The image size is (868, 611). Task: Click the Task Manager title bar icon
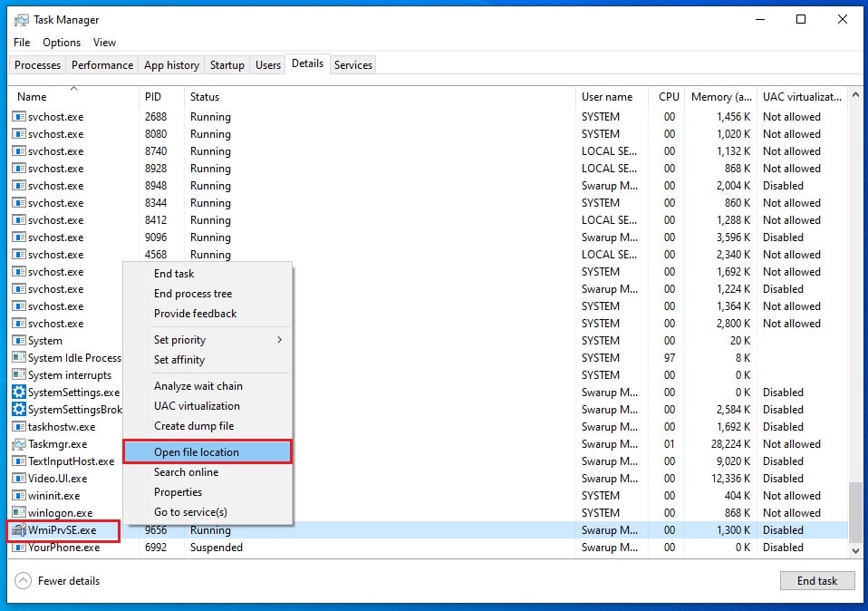click(x=21, y=20)
